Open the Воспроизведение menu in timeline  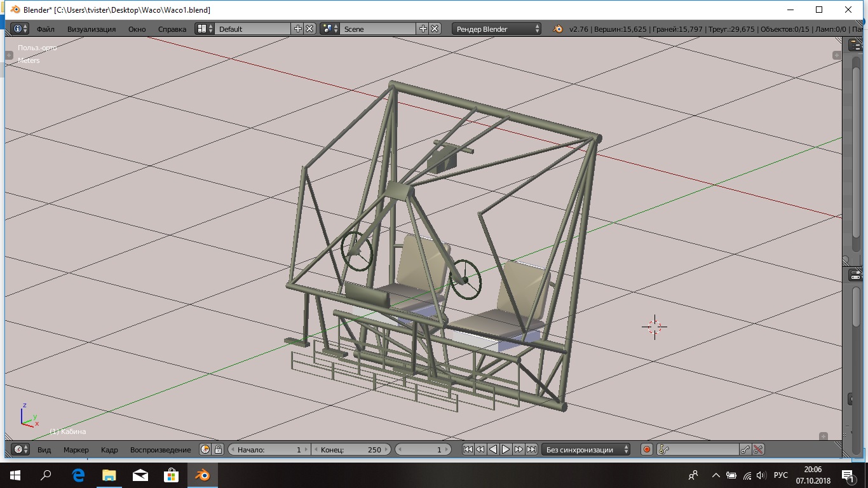point(160,449)
